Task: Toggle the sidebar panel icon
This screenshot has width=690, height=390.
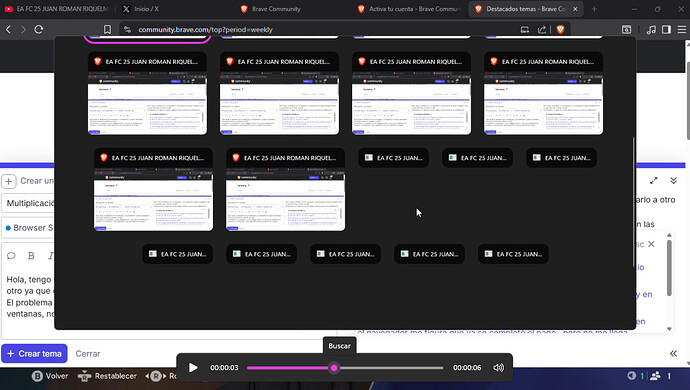Action: pyautogui.click(x=666, y=29)
